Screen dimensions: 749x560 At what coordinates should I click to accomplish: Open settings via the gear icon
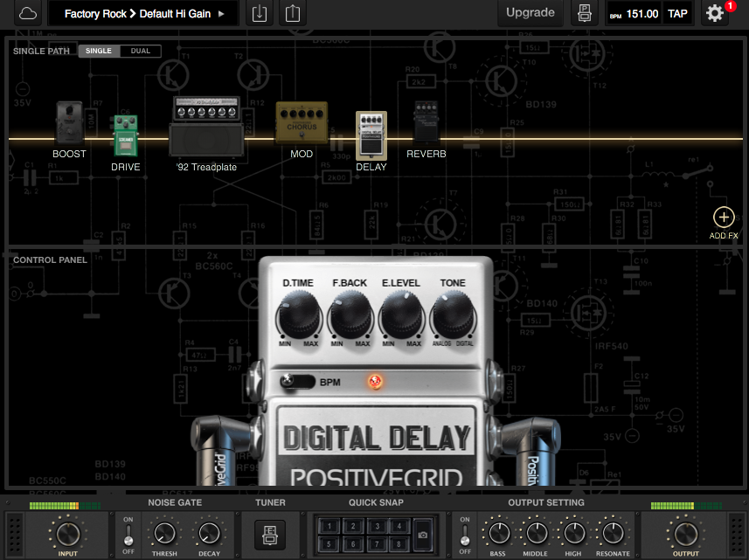[714, 13]
